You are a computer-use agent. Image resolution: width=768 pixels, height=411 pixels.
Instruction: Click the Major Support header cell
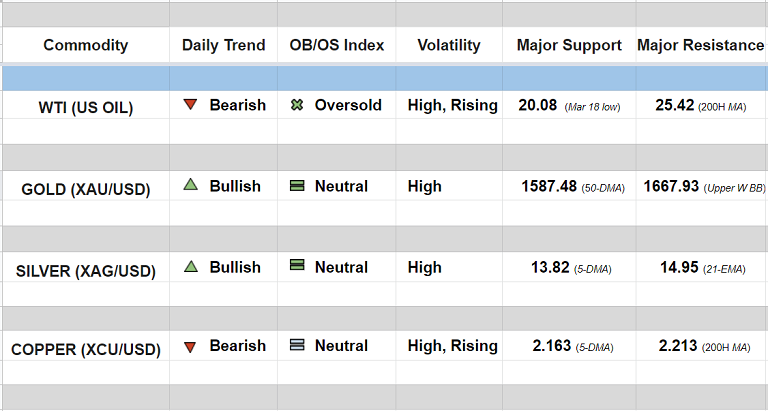(569, 45)
